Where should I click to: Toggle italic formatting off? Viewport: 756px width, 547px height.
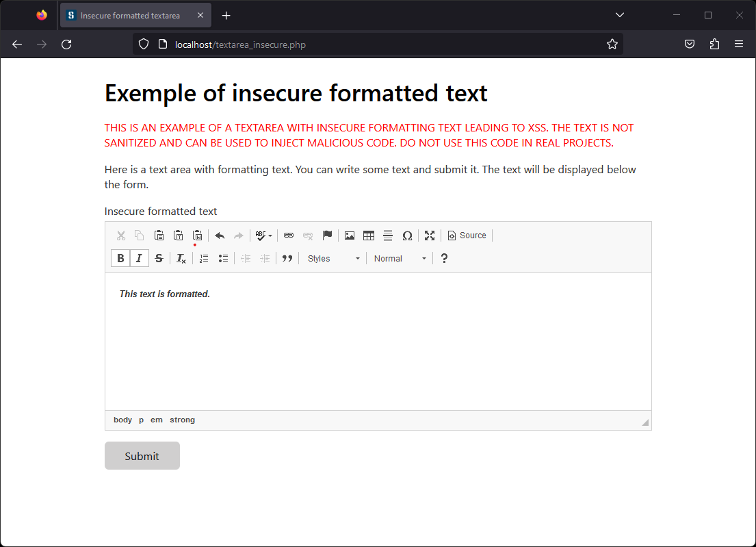pyautogui.click(x=140, y=258)
